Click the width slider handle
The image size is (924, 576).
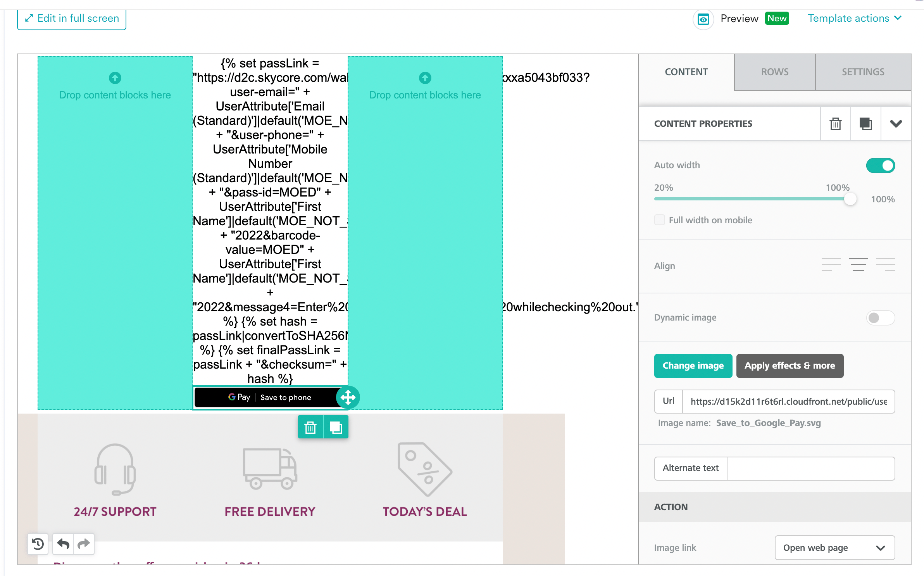point(850,199)
